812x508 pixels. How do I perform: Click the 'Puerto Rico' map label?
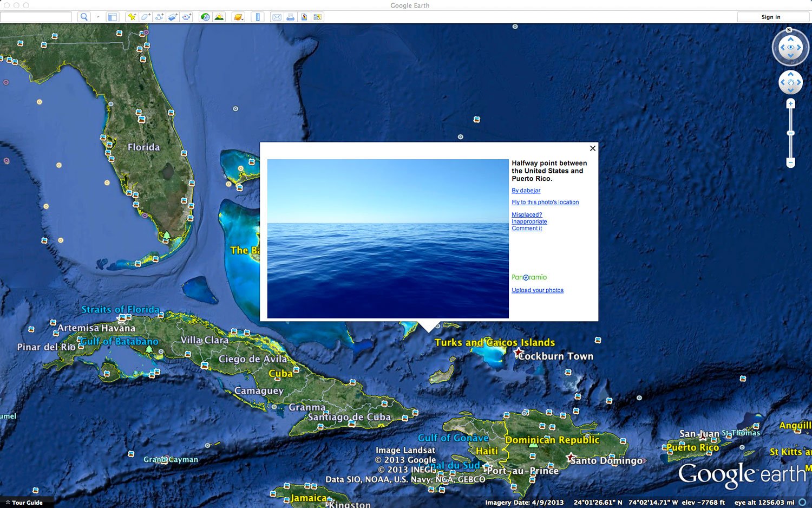(693, 447)
